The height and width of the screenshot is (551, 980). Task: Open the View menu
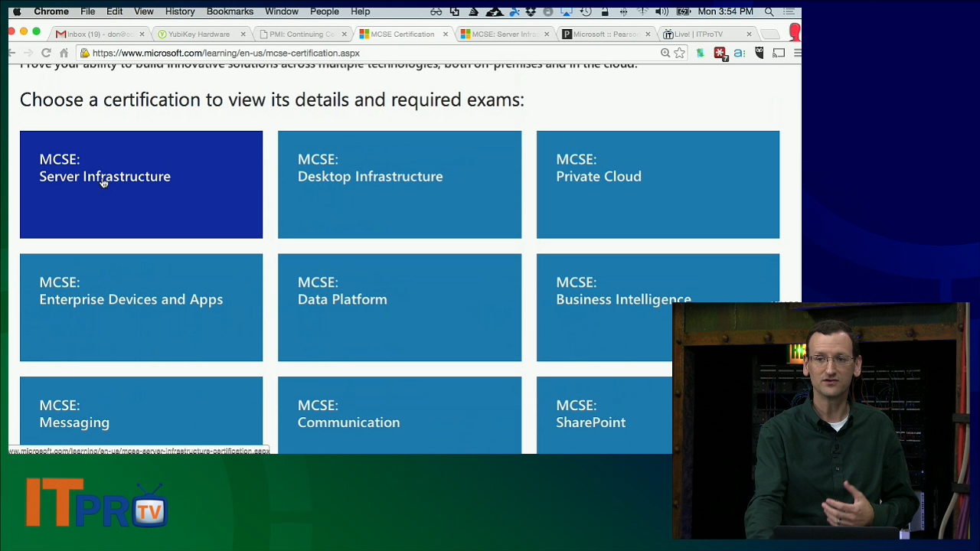(x=144, y=11)
